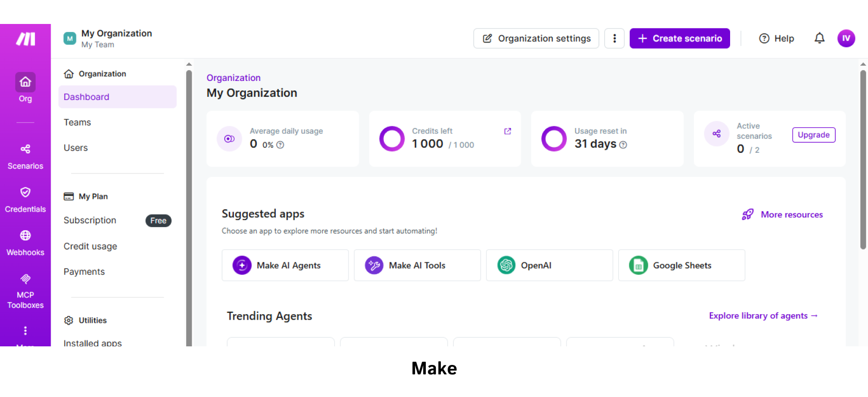Open Payments in My Plan
This screenshot has height=397, width=868.
click(84, 272)
